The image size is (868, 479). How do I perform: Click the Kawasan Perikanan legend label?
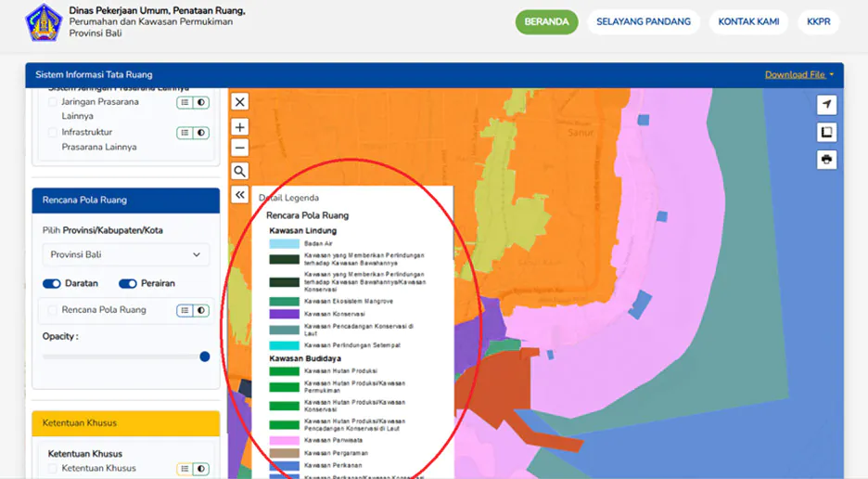(x=333, y=466)
